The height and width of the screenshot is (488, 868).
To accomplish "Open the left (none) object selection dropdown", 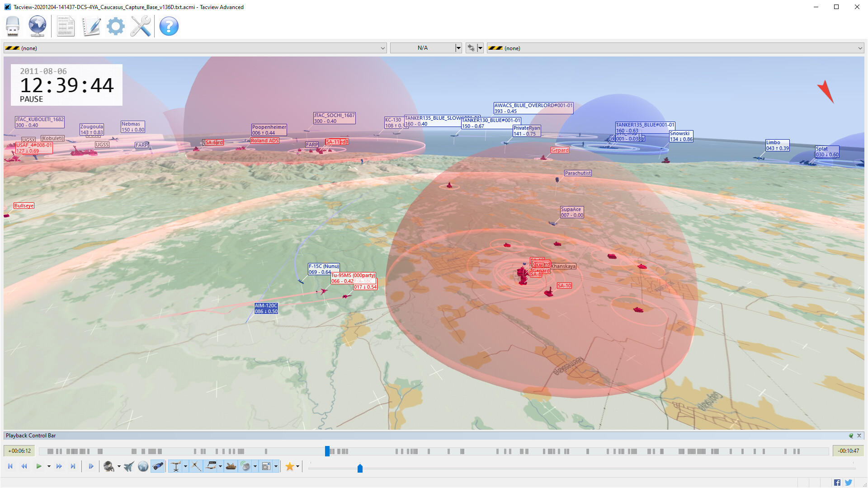I will coord(194,48).
